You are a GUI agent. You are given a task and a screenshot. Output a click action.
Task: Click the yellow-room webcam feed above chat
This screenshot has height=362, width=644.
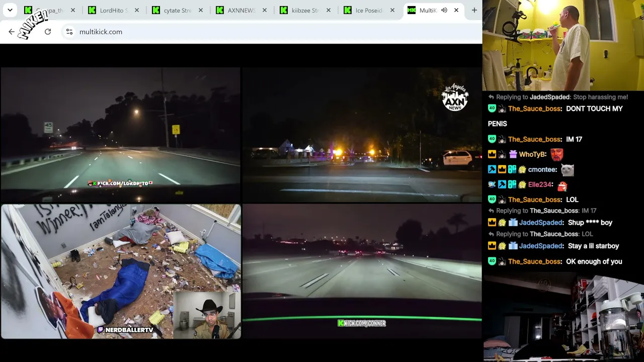pos(563,45)
